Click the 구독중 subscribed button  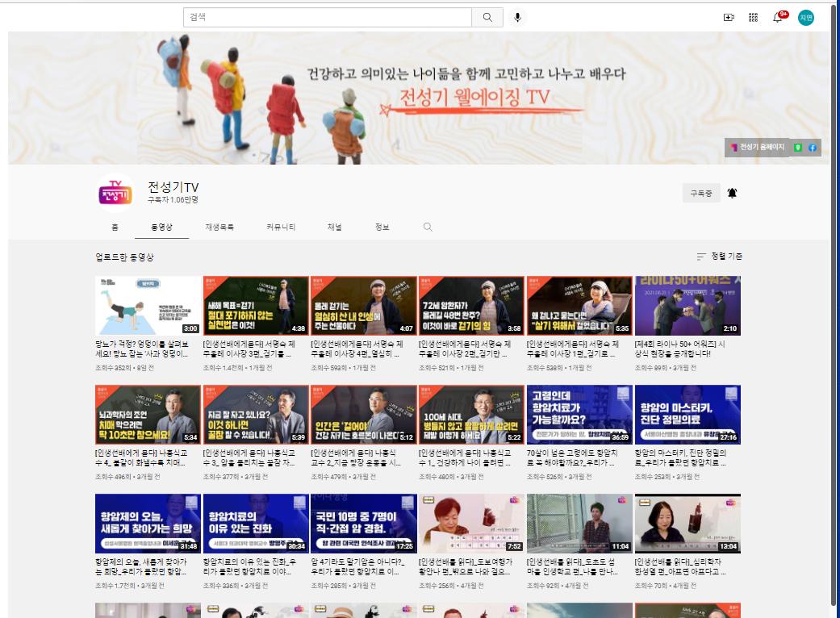click(700, 193)
